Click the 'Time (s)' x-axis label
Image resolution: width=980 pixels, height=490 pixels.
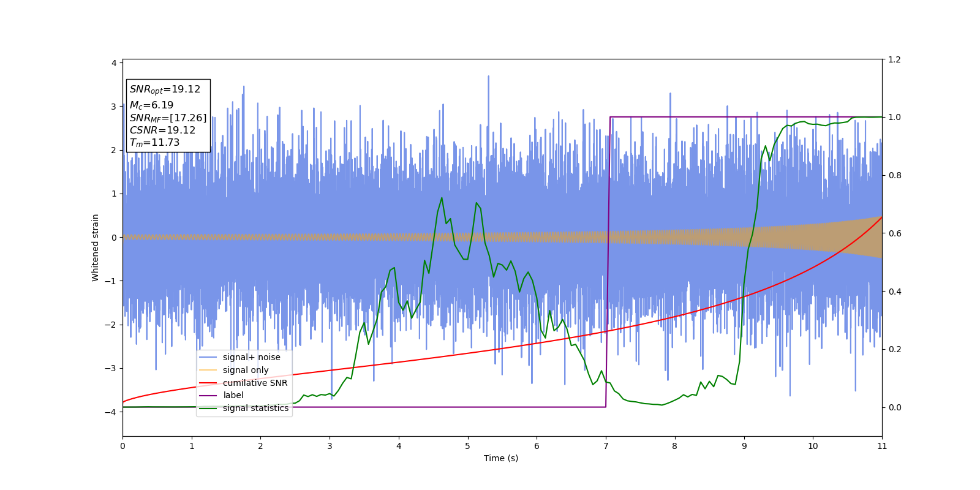coord(501,458)
